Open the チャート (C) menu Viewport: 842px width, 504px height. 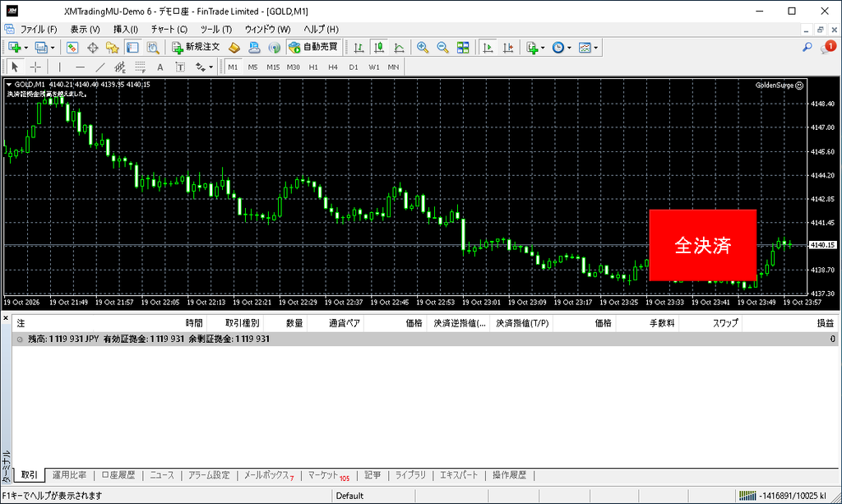pyautogui.click(x=169, y=30)
